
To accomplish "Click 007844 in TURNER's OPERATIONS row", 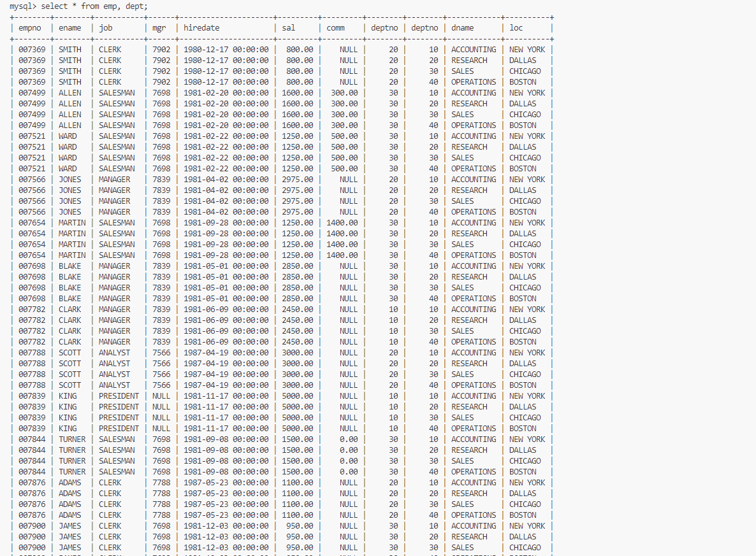I will click(x=32, y=472).
